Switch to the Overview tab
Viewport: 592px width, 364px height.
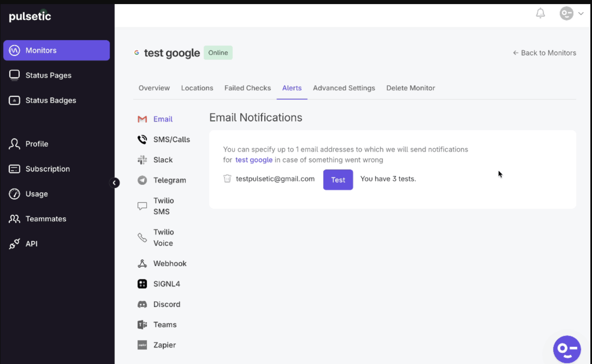[x=154, y=88]
